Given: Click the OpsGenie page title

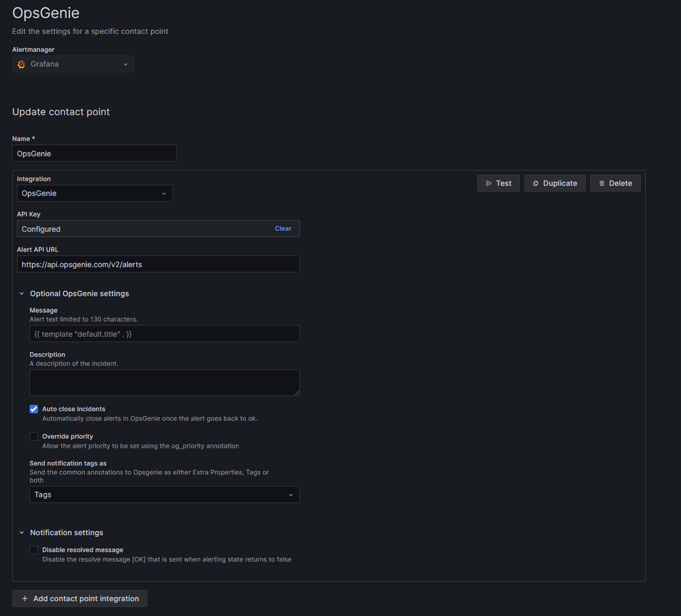Looking at the screenshot, I should (x=46, y=13).
